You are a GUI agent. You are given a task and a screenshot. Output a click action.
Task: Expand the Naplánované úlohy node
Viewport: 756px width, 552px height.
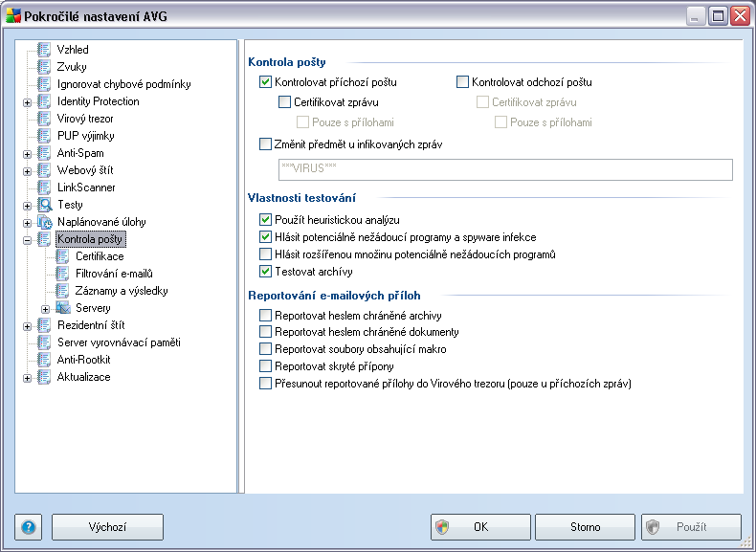[28, 223]
